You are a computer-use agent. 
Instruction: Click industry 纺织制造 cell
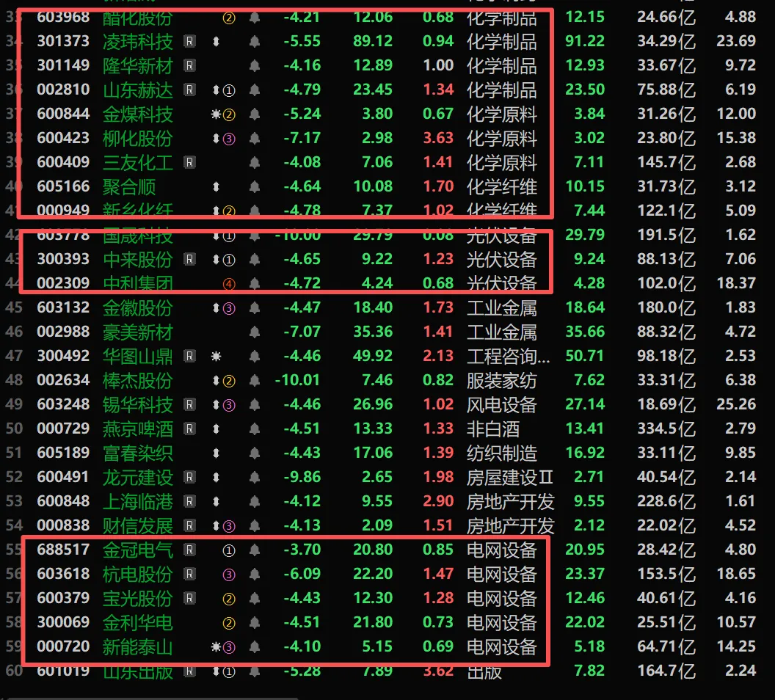pyautogui.click(x=502, y=453)
